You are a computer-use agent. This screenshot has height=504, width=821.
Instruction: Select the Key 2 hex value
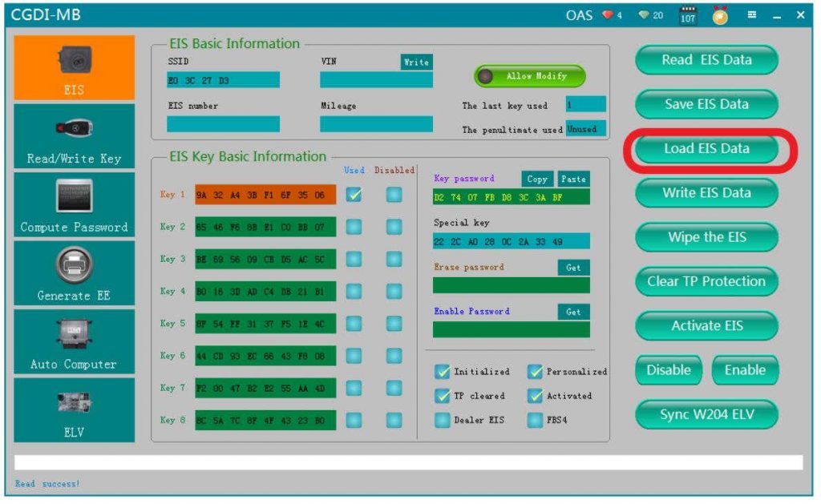click(x=265, y=227)
